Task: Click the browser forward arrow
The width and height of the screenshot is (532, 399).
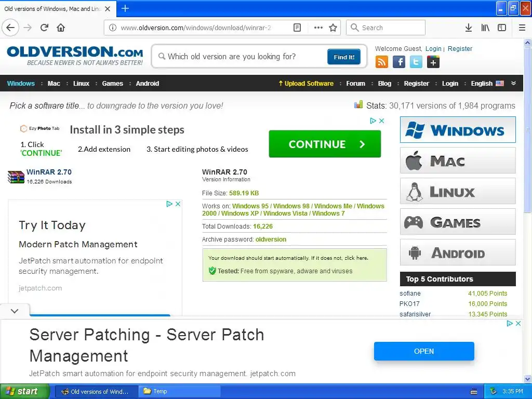Action: click(28, 28)
